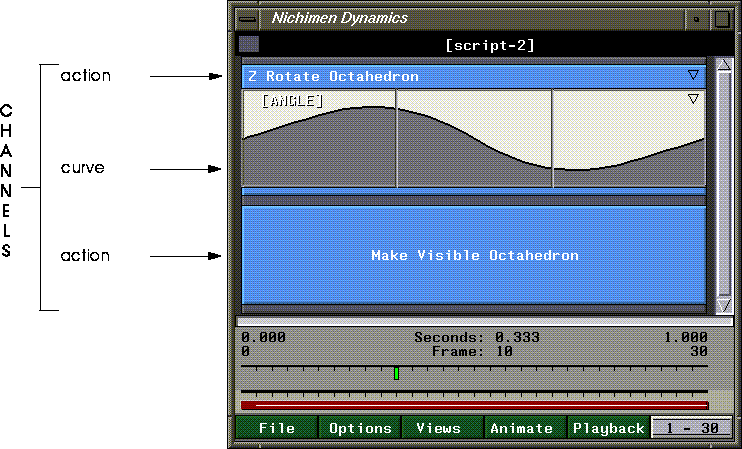
Task: Open the window menu button in title bar
Action: click(x=247, y=19)
